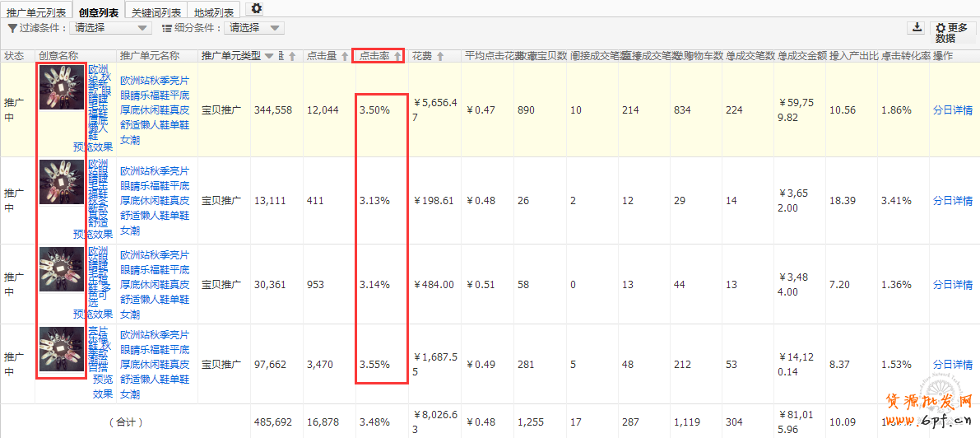
Task: Open 分日详情 for the first row
Action: click(x=952, y=109)
